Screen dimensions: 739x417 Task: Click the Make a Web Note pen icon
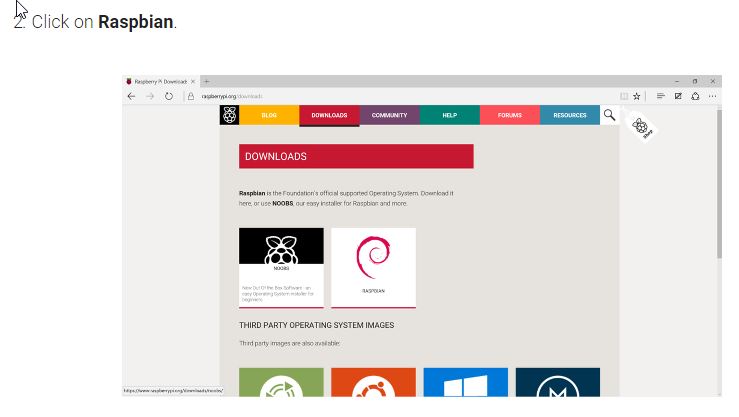coord(678,96)
